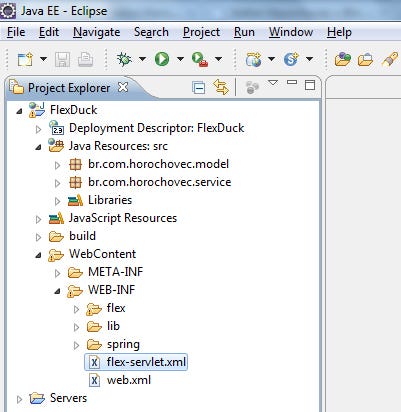This screenshot has height=412, width=401.
Task: Expand the META-INF folder
Action: [x=58, y=273]
